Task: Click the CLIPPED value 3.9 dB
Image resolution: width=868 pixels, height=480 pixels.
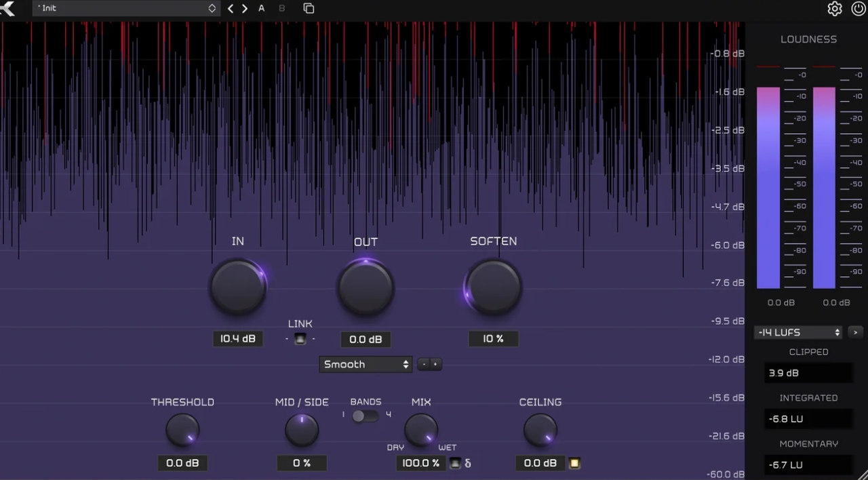Action: (x=808, y=373)
